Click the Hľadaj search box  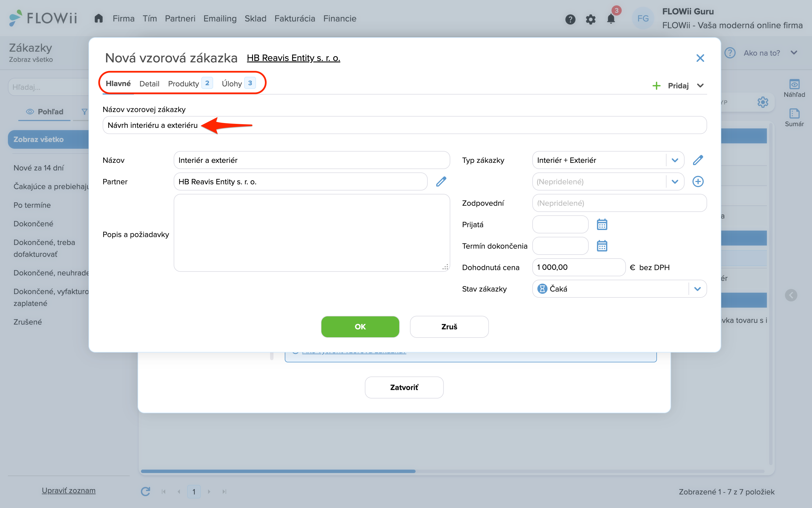tap(49, 87)
